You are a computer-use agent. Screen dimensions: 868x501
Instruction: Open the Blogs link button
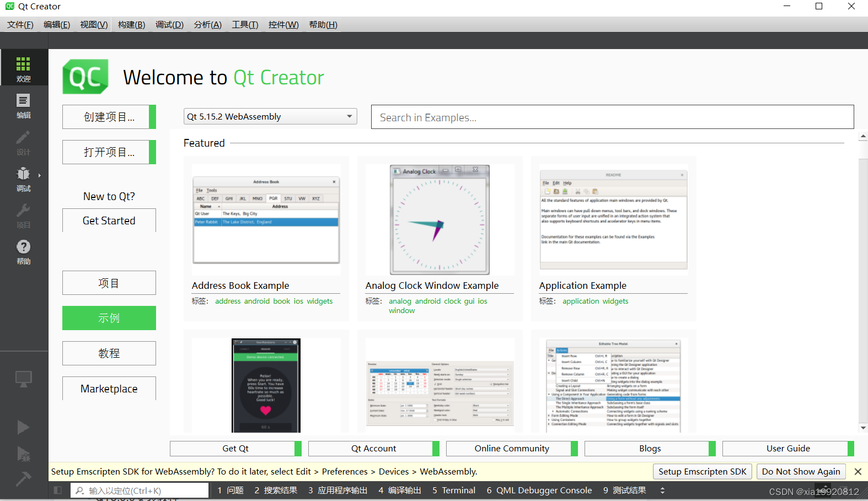pyautogui.click(x=650, y=449)
